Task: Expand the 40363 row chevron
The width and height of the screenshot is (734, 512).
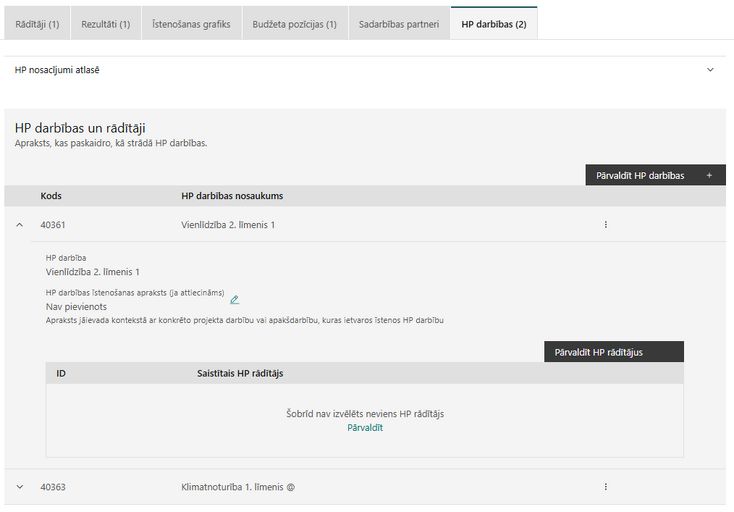Action: click(x=20, y=487)
